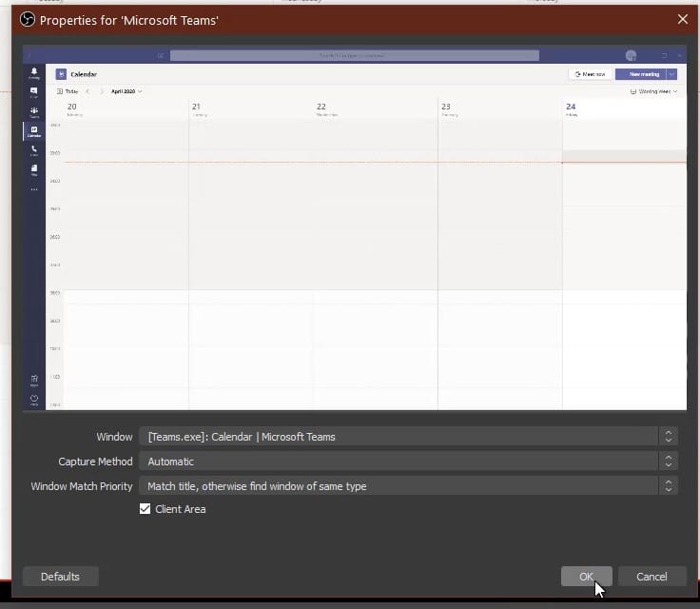Click the Client Area label text

click(181, 509)
